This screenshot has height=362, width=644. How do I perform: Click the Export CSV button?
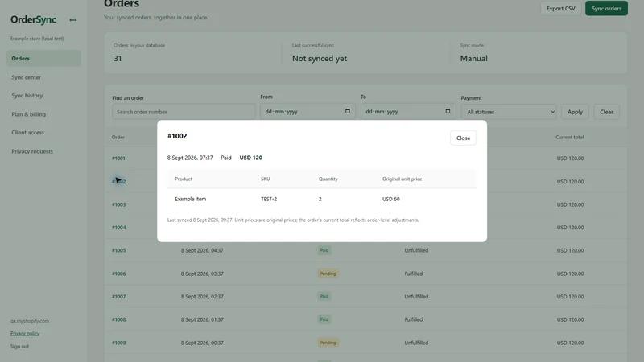tap(560, 8)
